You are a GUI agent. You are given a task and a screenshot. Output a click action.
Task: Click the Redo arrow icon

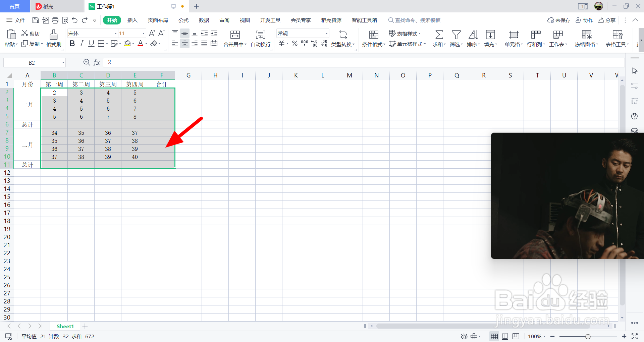point(85,20)
